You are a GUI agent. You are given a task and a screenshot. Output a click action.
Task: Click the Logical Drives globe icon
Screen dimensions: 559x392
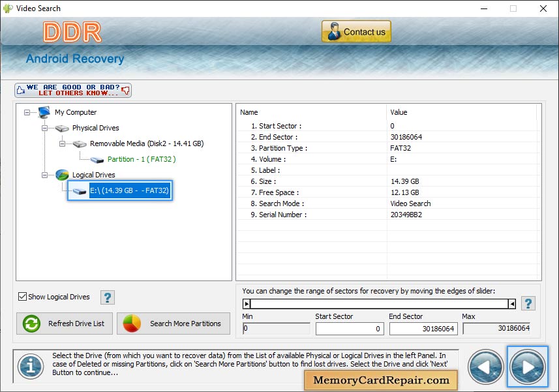pos(62,175)
